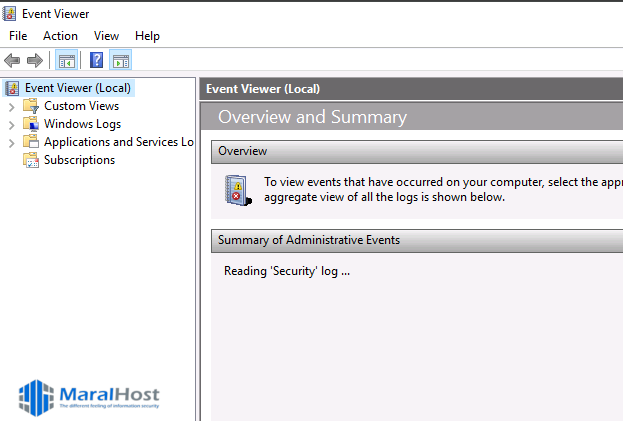Open Help via blue question-mark icon
The image size is (623, 421).
97,60
